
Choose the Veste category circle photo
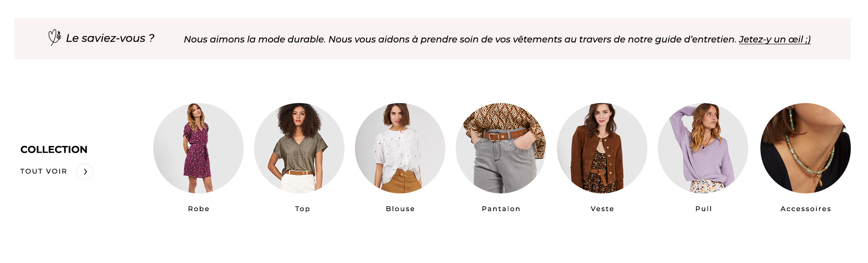pos(602,148)
